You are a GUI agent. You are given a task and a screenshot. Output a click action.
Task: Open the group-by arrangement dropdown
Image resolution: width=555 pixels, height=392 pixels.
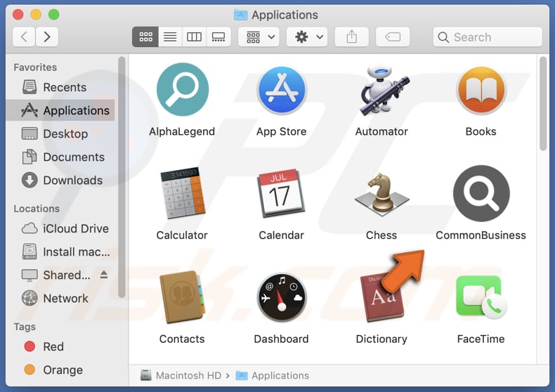click(x=259, y=37)
